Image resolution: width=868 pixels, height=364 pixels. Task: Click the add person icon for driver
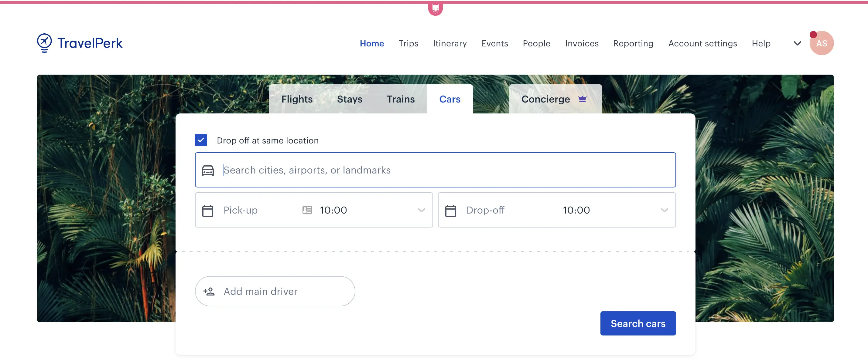click(209, 291)
